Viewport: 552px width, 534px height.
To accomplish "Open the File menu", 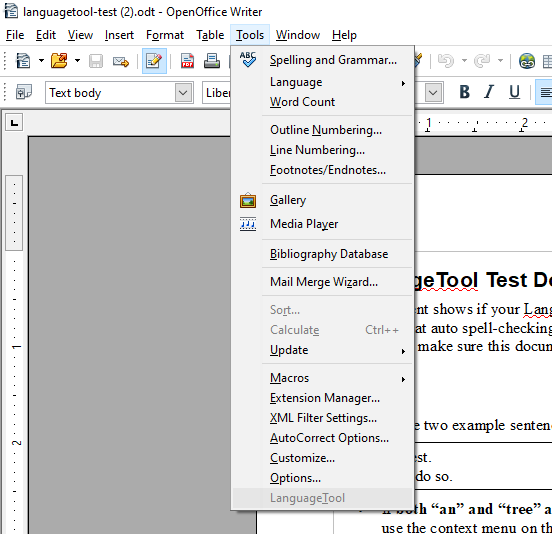I will point(15,35).
